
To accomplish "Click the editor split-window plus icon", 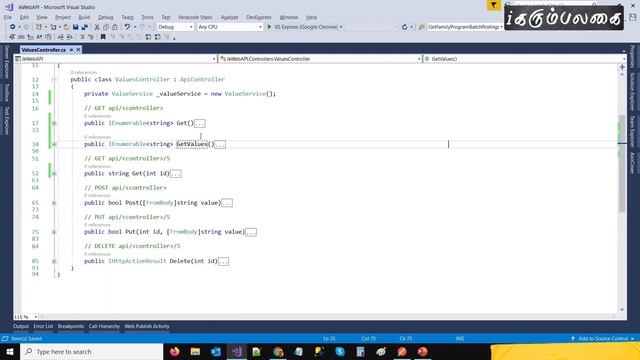I will 622,67.
